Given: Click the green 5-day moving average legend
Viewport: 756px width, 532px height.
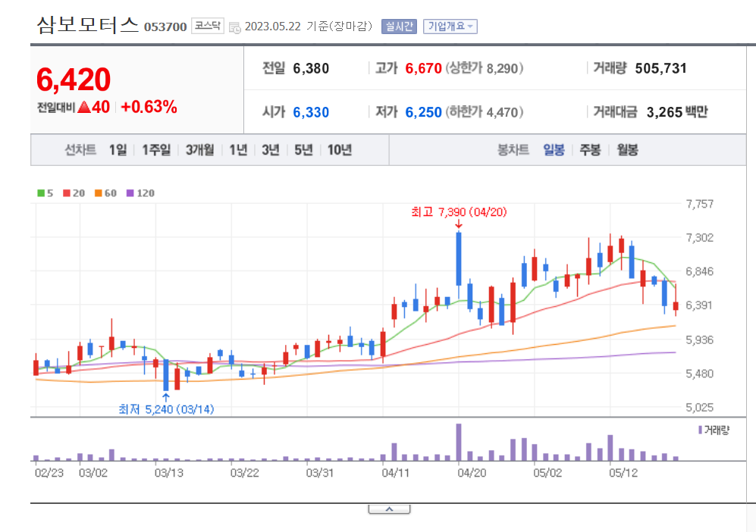Looking at the screenshot, I should pos(45,193).
